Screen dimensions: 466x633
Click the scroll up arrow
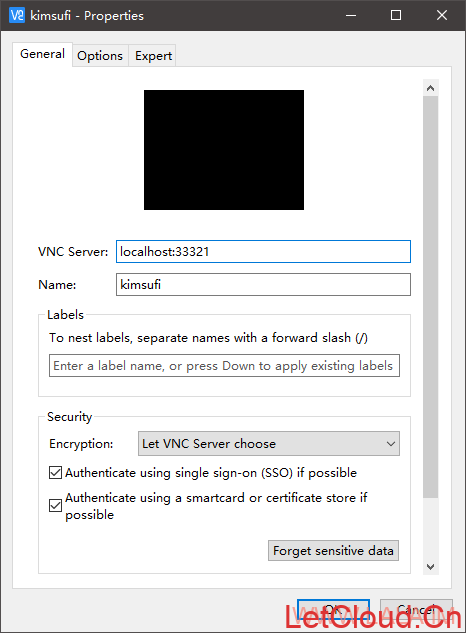[430, 88]
